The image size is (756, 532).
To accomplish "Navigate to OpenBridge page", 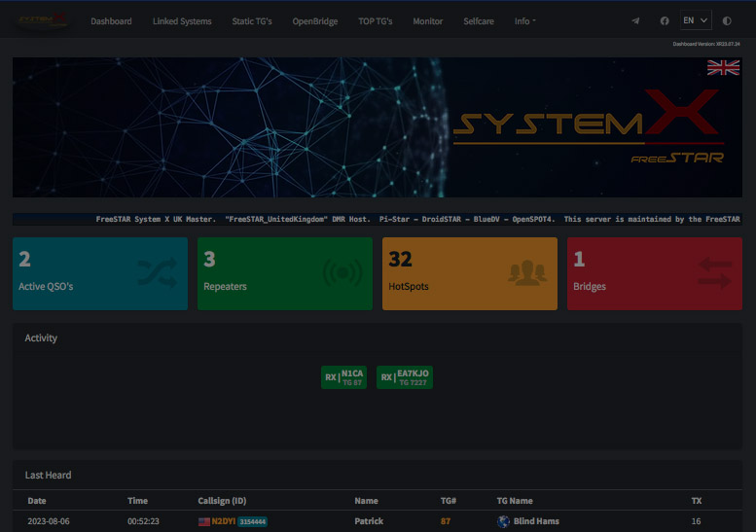I will (314, 21).
